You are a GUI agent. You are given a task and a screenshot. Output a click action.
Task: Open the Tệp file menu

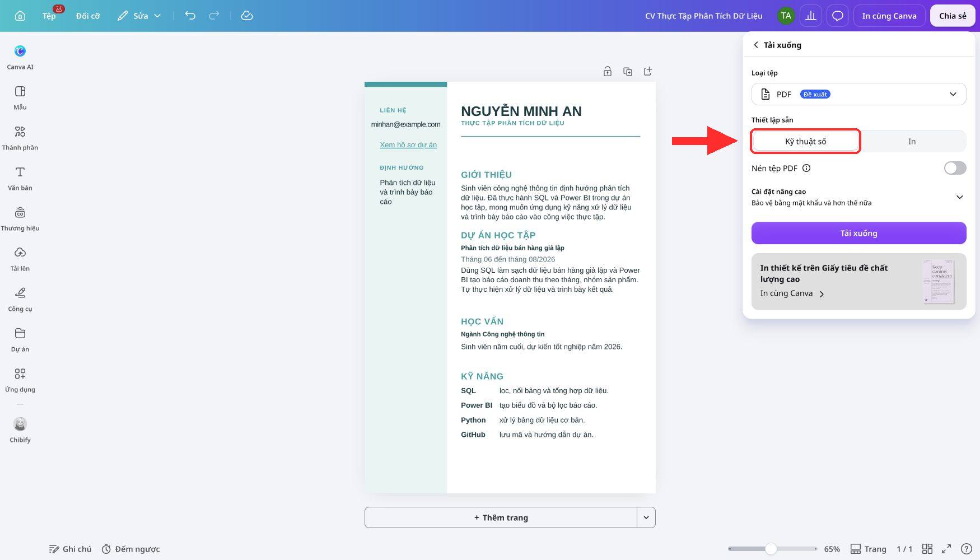pos(49,16)
